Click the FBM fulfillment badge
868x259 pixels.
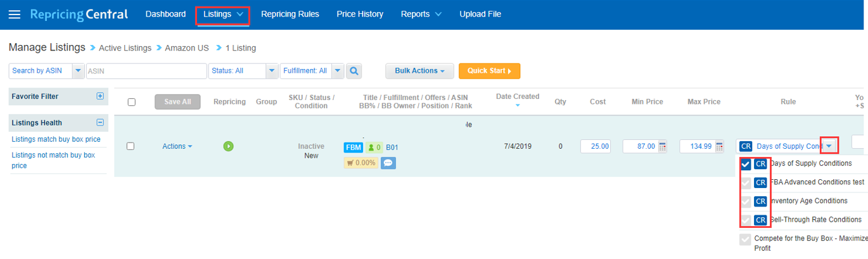354,148
